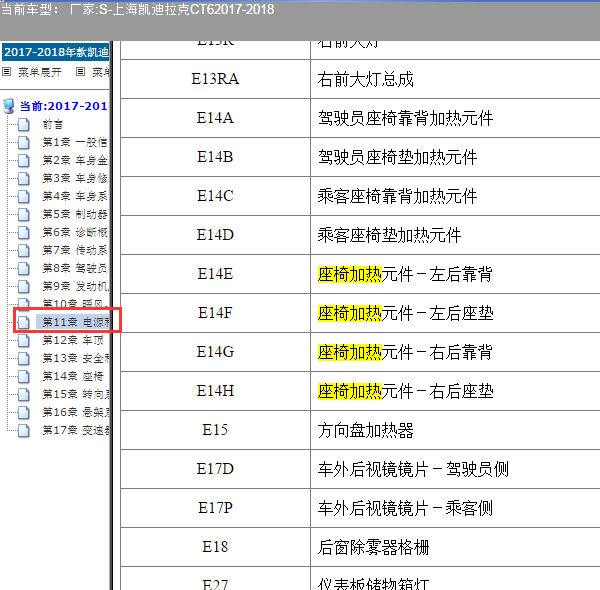
Task: Open 第7章 传动系 chapter
Action: point(75,250)
